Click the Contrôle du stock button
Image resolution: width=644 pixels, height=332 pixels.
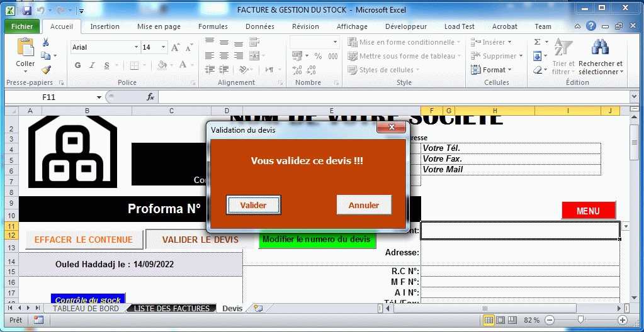pyautogui.click(x=88, y=299)
